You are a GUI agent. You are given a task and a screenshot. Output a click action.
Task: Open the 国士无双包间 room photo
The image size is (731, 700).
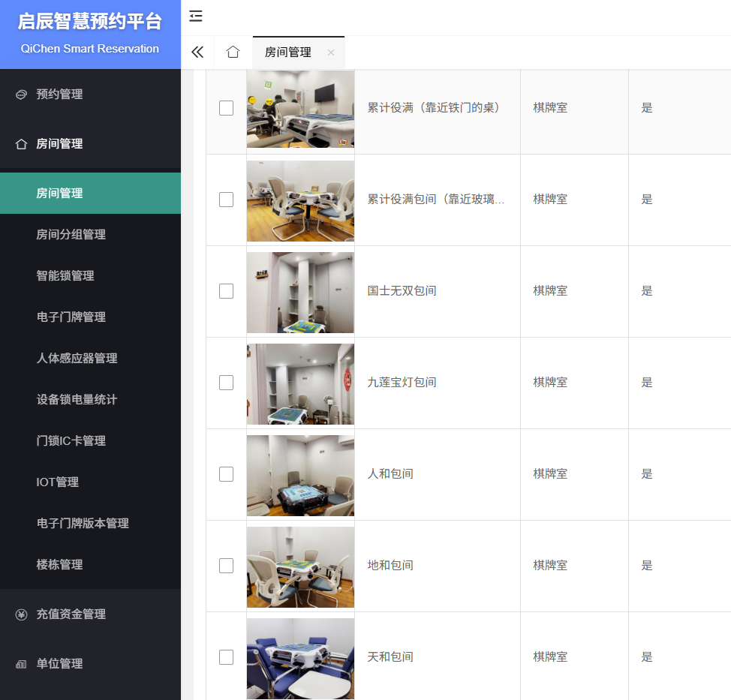[x=300, y=293]
